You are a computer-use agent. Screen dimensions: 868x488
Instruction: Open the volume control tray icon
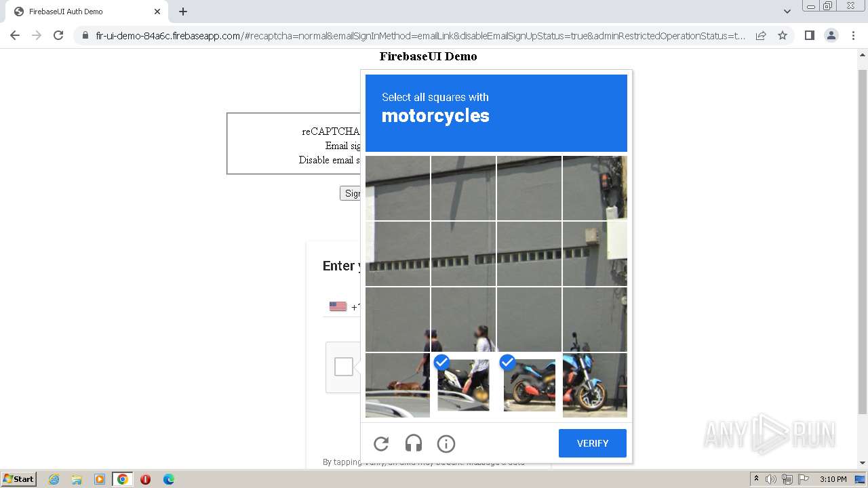771,479
